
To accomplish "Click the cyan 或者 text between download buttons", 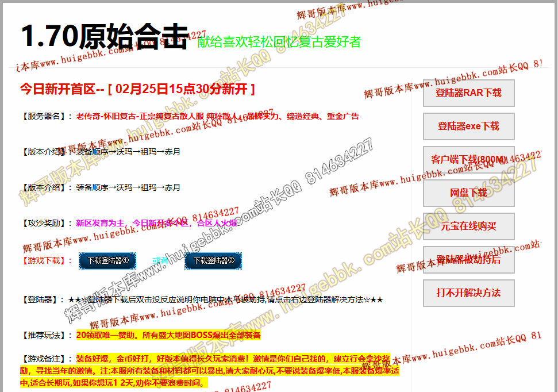I will point(160,261).
